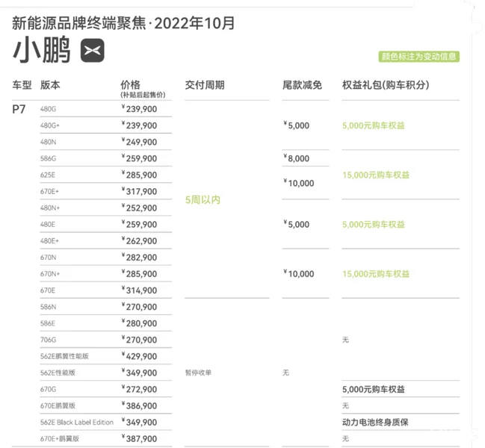Screen dimensions: 485x448
Task: Click the 尾款减免 column header
Action: tap(302, 84)
